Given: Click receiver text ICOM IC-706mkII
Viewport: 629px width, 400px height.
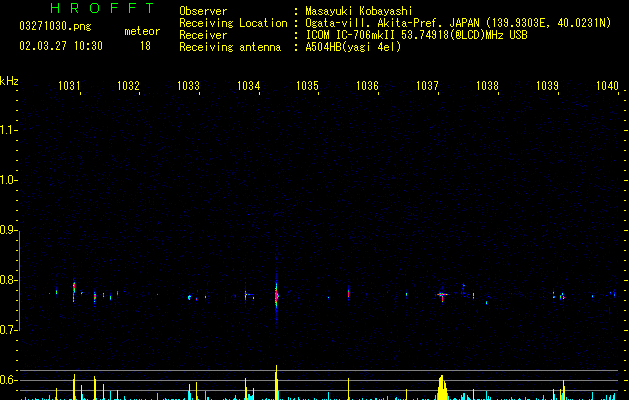Looking at the screenshot, I should (351, 35).
